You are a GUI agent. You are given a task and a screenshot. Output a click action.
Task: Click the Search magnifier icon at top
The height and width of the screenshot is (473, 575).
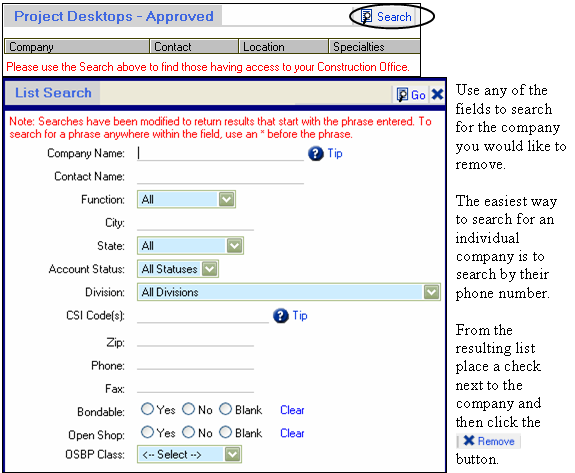click(x=366, y=16)
